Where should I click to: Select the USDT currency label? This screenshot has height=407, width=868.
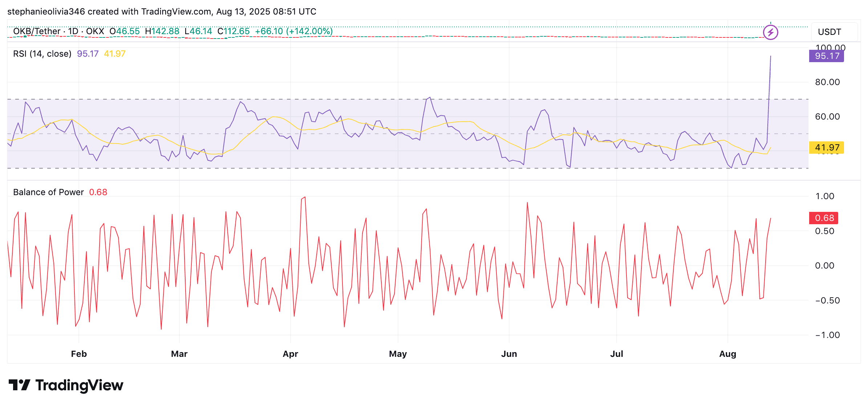[829, 32]
